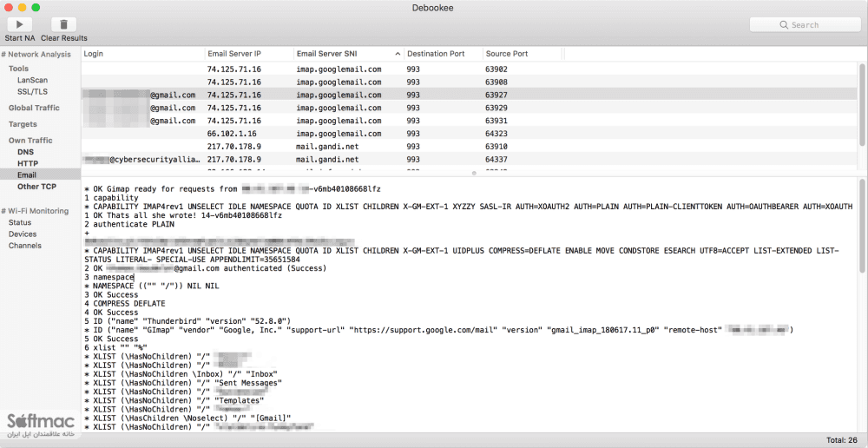
Task: Click the '1 capability' line
Action: click(x=111, y=198)
